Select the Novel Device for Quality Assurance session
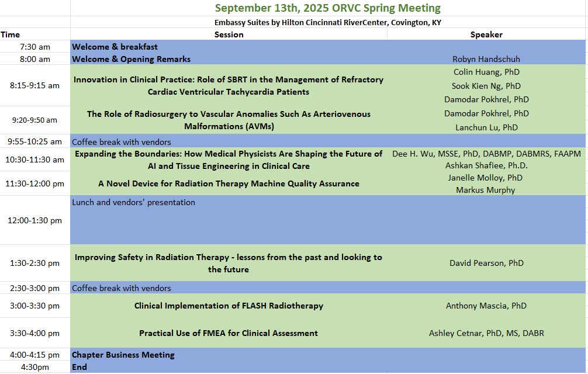This screenshot has height=374, width=588. (x=229, y=183)
